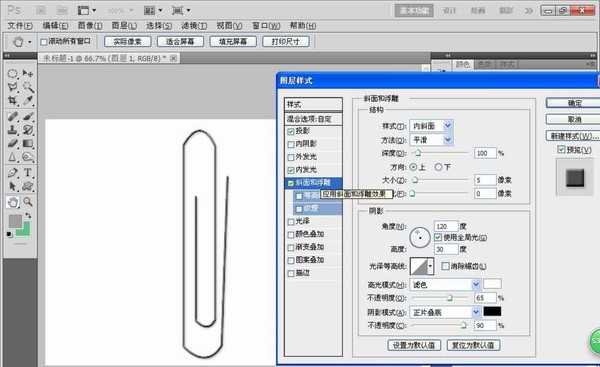Open the highlight mode white color swatch
600x367 pixels.
[x=492, y=284]
